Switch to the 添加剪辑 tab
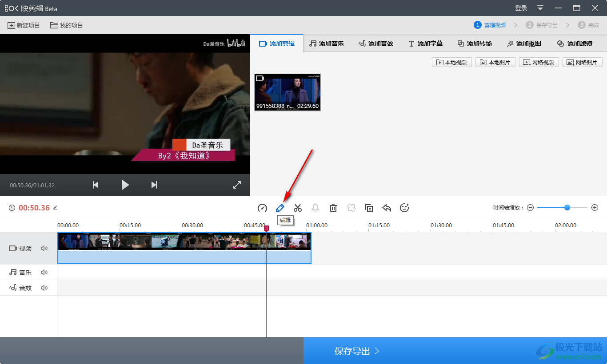Viewport: 607px width, 364px height. click(276, 44)
